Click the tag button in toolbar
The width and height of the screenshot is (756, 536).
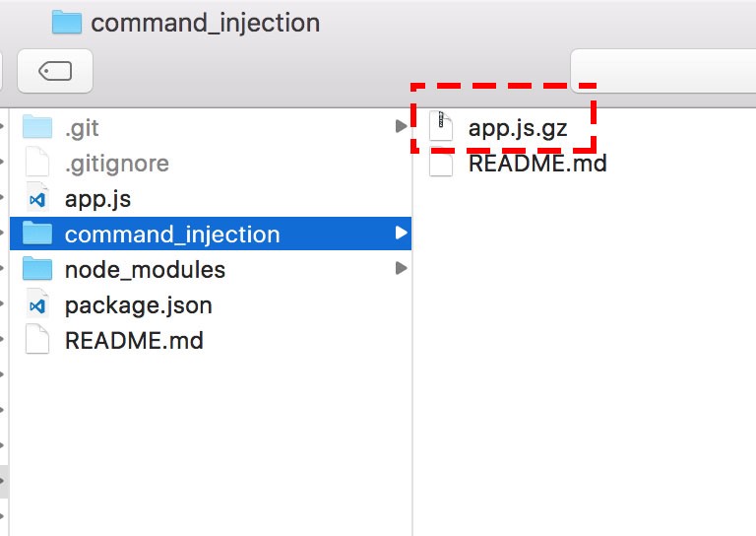click(56, 71)
